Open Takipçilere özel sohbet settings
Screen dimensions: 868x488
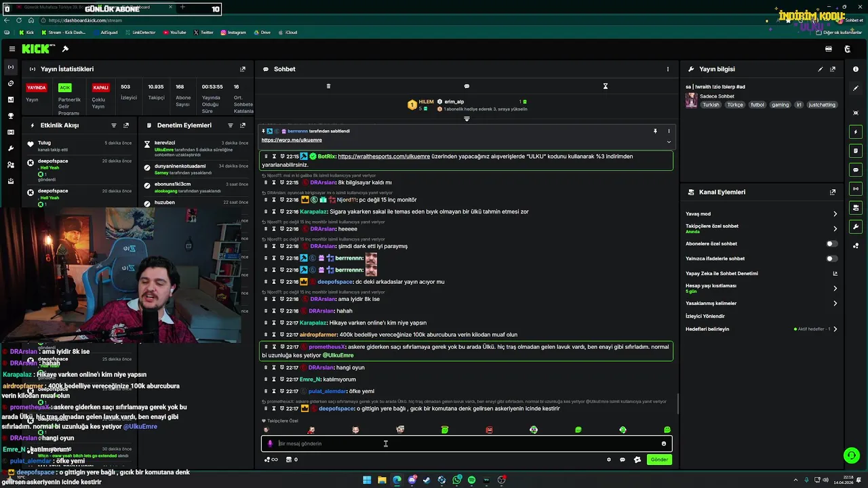pyautogui.click(x=762, y=228)
